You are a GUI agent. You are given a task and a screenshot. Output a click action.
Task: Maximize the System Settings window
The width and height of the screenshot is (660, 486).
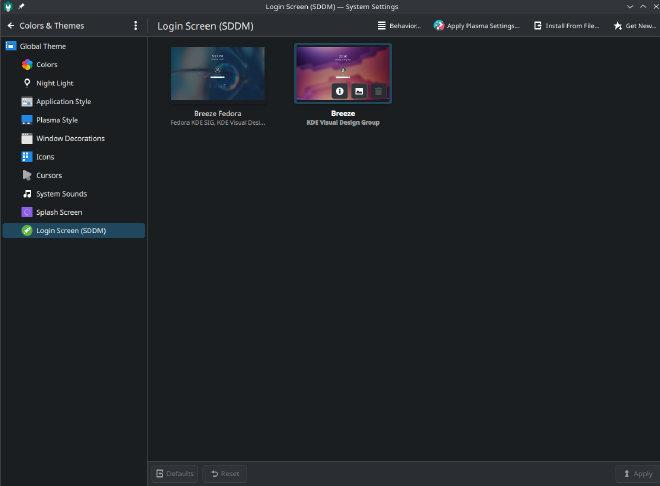[643, 7]
